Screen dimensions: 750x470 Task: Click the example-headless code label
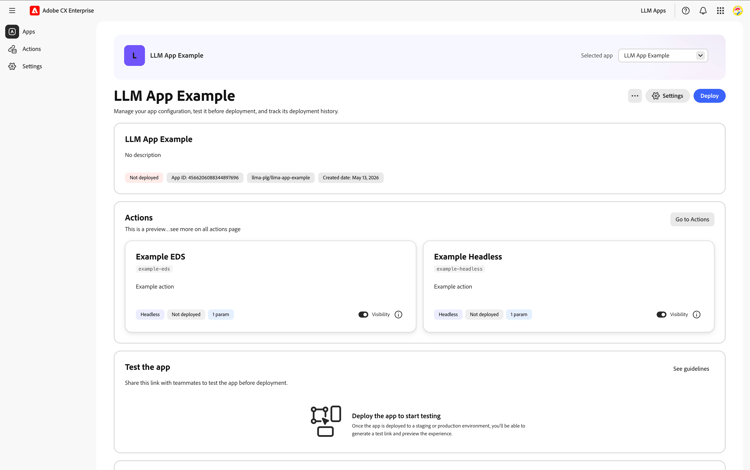tap(459, 269)
